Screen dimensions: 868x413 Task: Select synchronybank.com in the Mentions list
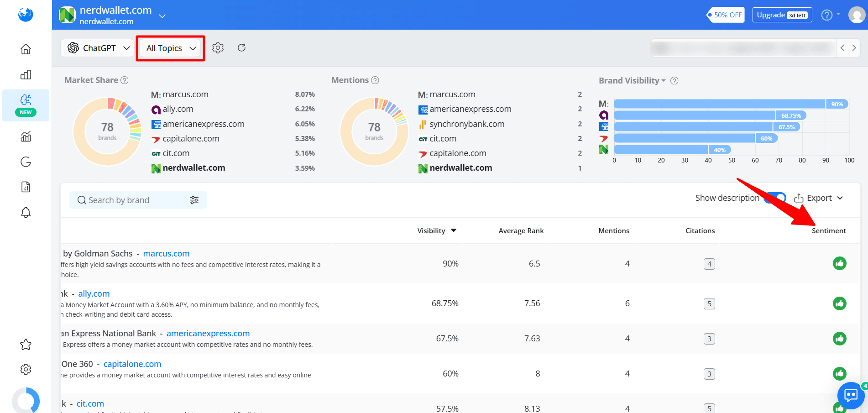click(467, 124)
